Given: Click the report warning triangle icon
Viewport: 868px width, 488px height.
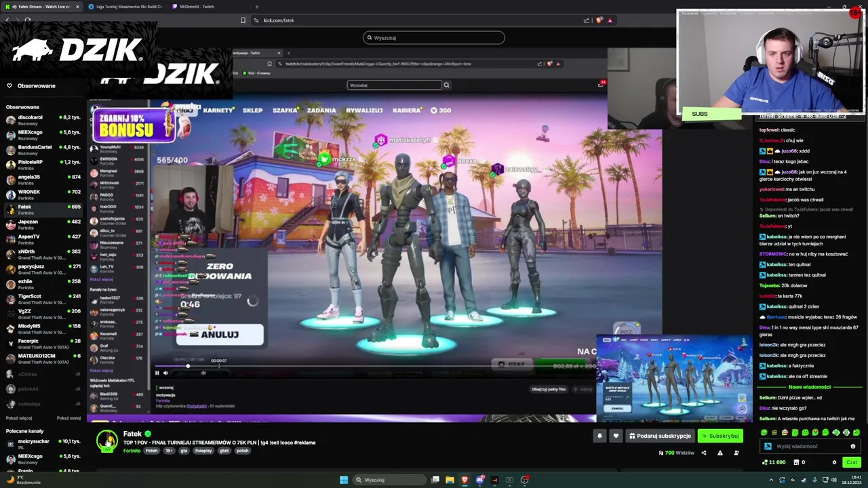Looking at the screenshot, I should pyautogui.click(x=719, y=453).
